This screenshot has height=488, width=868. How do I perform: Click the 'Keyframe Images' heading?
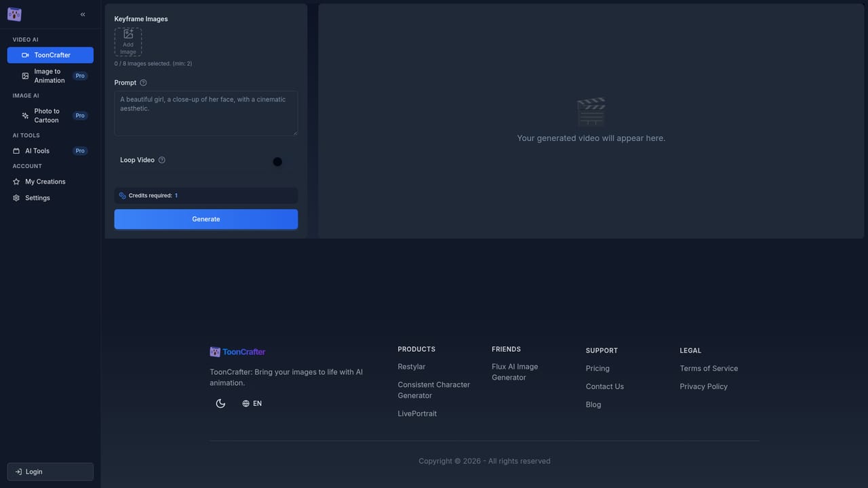point(141,19)
